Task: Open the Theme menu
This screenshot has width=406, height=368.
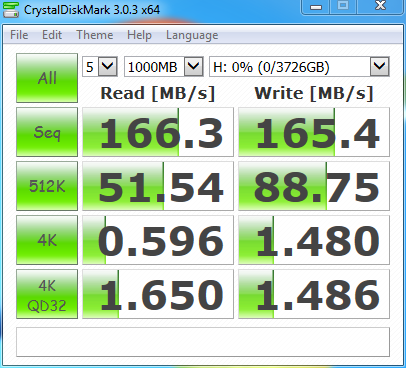Action: click(x=94, y=35)
